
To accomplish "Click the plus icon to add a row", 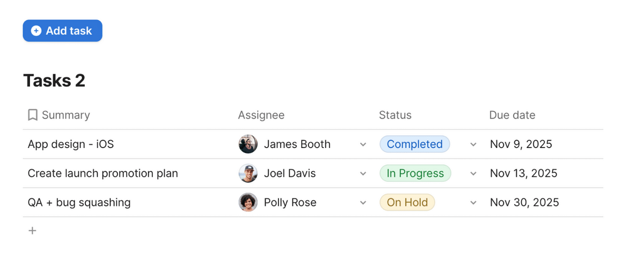I will [x=32, y=231].
